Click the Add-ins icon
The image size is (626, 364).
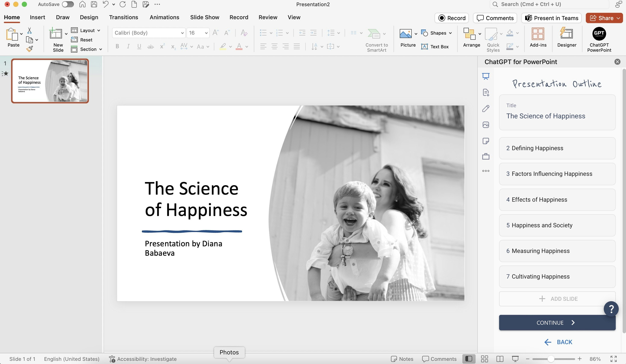coord(538,34)
